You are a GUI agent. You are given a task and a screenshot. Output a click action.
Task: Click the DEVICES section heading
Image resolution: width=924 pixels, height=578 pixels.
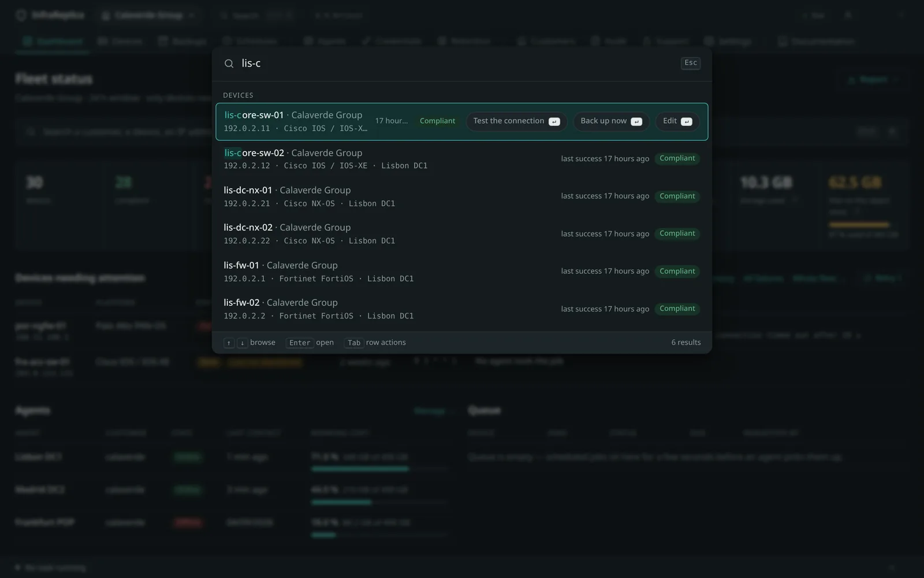tap(238, 95)
